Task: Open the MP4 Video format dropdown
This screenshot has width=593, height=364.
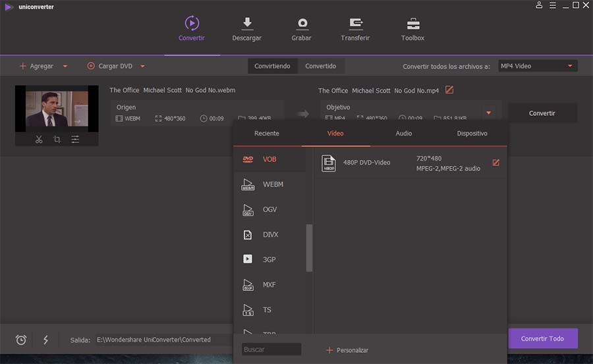Action: tap(538, 66)
